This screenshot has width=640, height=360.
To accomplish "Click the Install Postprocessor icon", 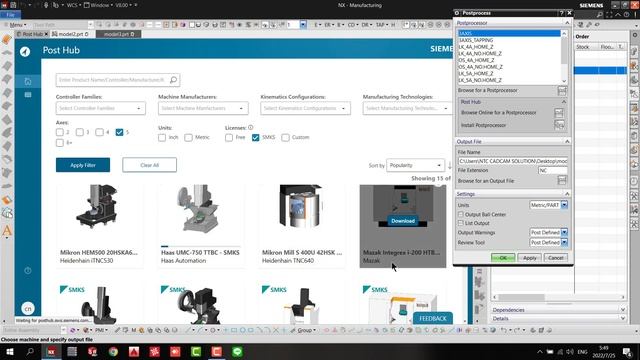I will click(559, 125).
